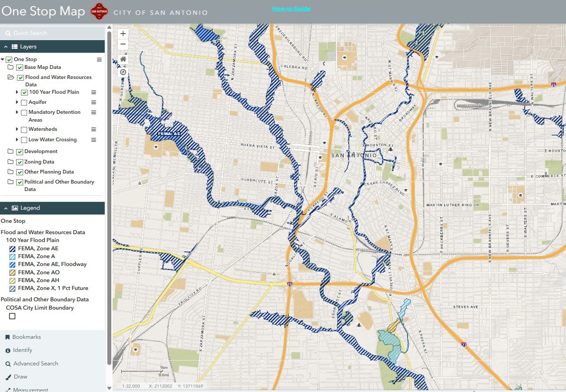Enable the Aquifer layer
The width and height of the screenshot is (566, 392).
point(24,102)
